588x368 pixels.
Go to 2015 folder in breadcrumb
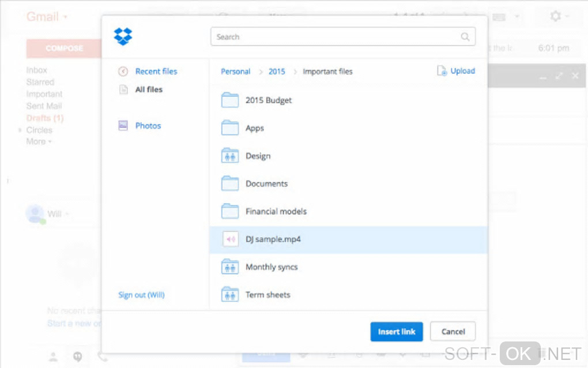[277, 72]
